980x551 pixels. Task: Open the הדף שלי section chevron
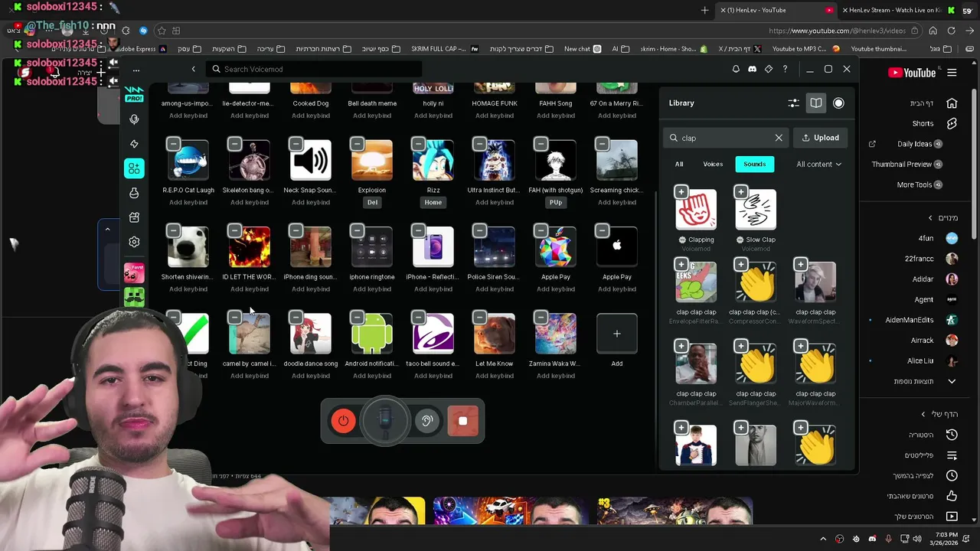pyautogui.click(x=923, y=414)
